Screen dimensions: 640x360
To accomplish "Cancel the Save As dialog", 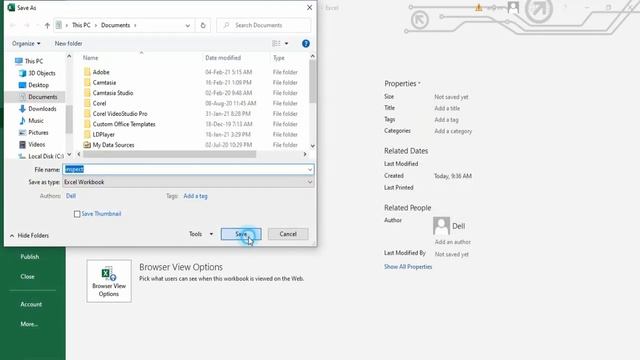I will point(288,234).
